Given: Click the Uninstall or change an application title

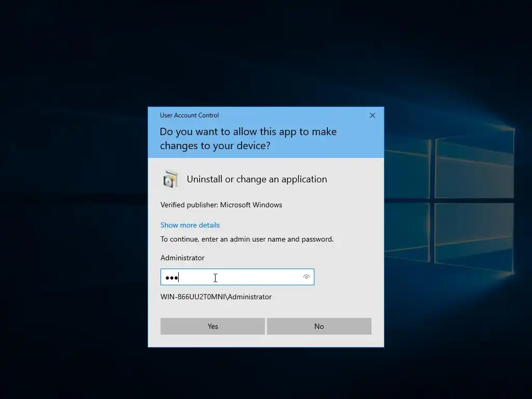Looking at the screenshot, I should tap(257, 179).
